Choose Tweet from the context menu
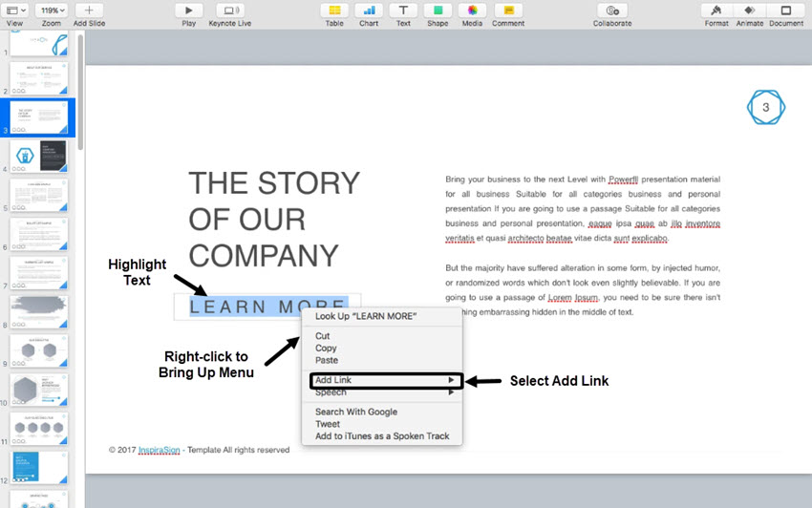This screenshot has height=508, width=812. tap(382, 424)
